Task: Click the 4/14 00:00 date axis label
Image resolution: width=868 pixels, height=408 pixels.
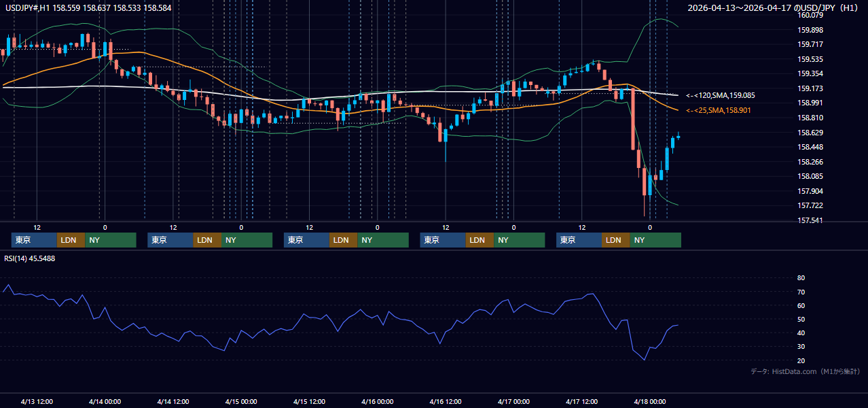Action: coord(105,401)
